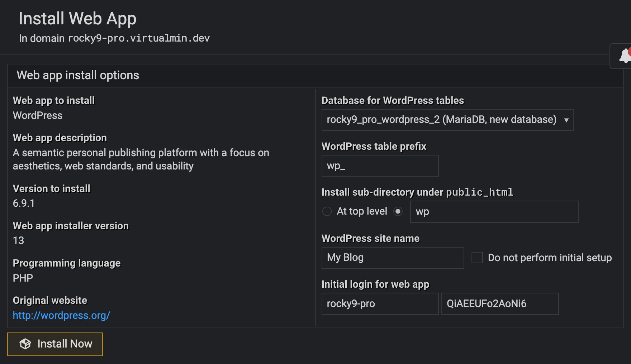Focus the WordPress table prefix field

point(380,166)
